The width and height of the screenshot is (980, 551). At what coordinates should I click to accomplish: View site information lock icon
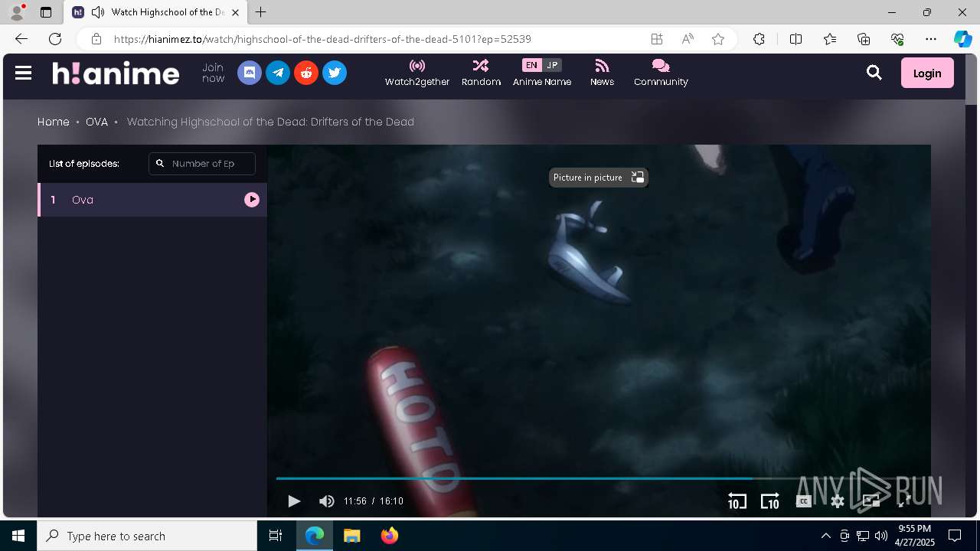(96, 39)
